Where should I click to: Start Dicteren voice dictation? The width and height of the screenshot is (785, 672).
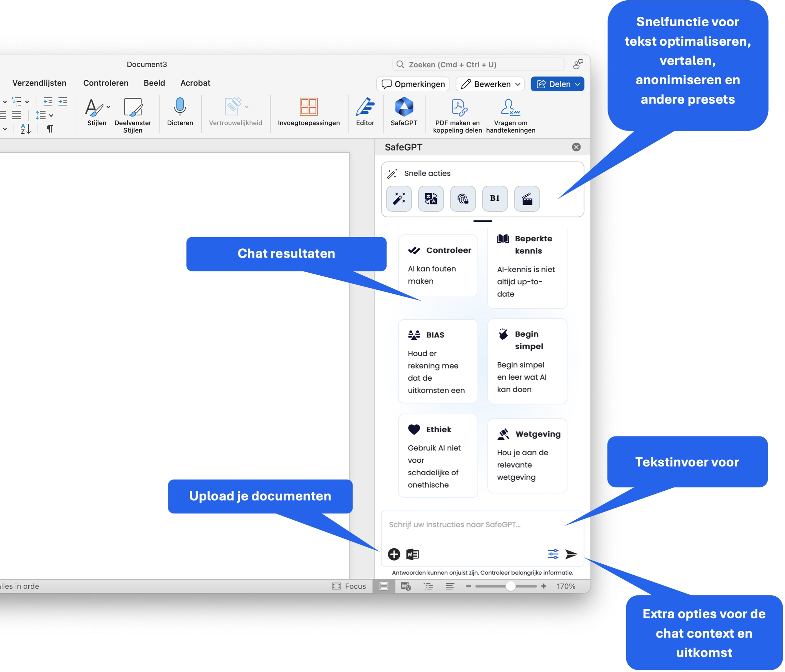[x=180, y=112]
